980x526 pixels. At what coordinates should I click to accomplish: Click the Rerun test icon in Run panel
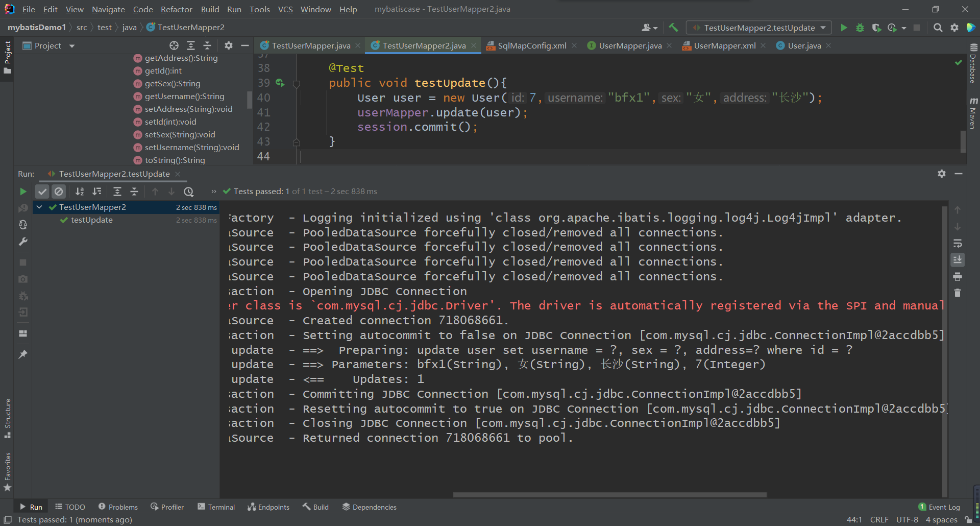(23, 192)
